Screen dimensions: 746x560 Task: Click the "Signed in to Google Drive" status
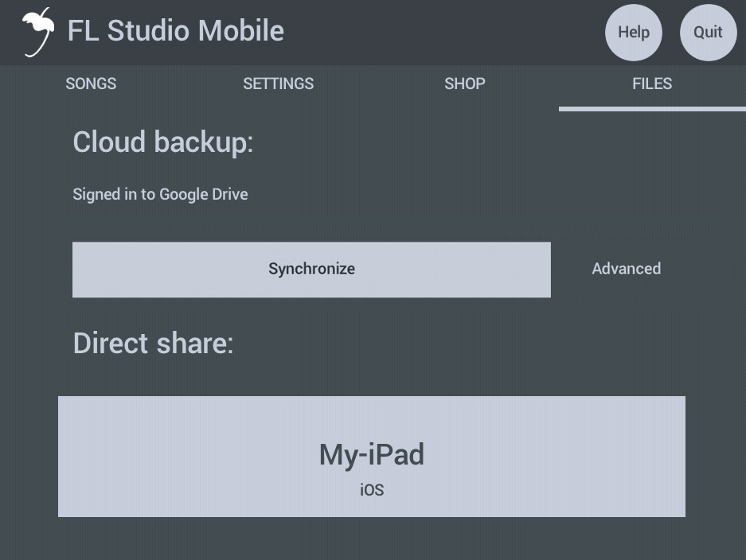click(x=160, y=194)
